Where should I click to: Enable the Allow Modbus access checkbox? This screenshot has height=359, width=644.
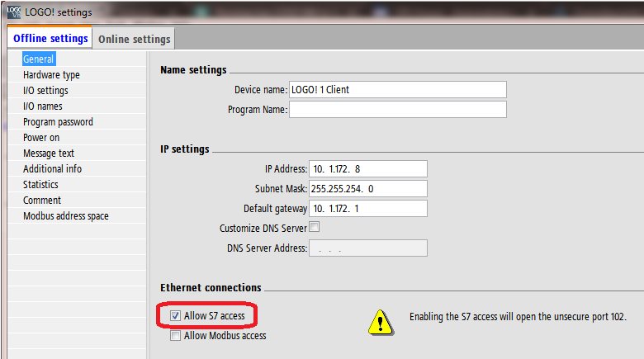[175, 336]
